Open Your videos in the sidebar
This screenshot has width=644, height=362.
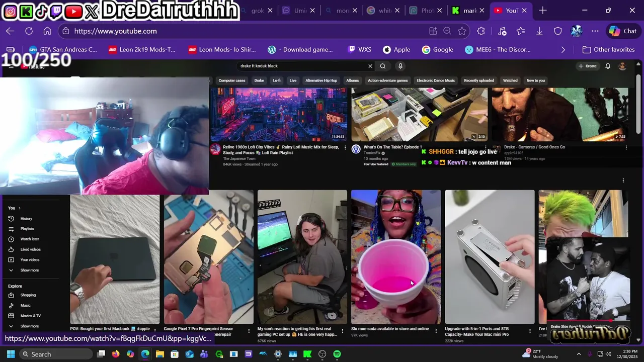coord(30,260)
